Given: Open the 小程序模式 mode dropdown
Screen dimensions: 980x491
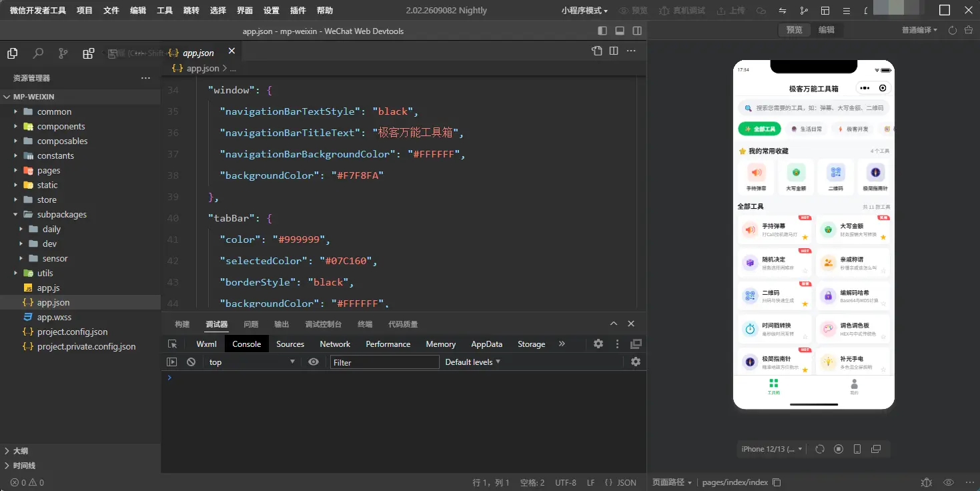Looking at the screenshot, I should 584,11.
